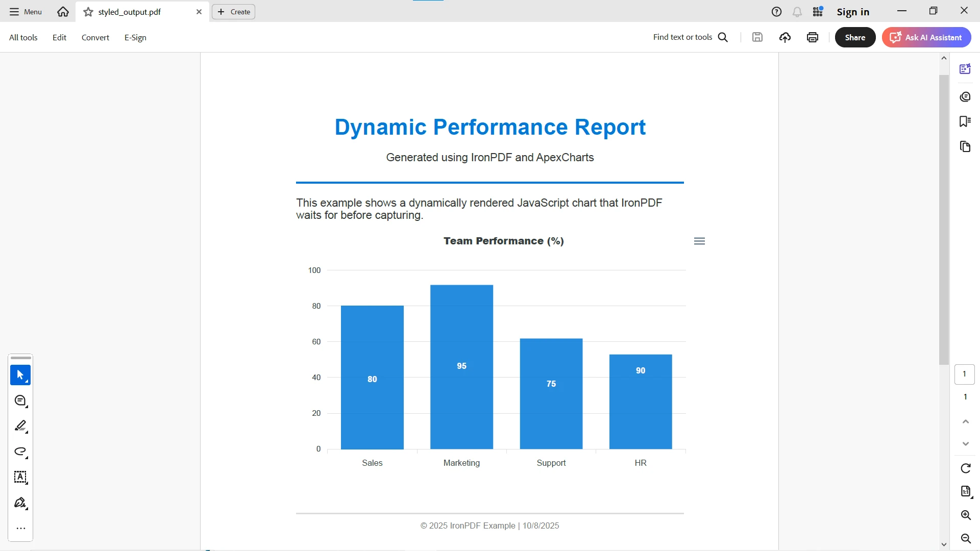Open the bookmarks panel

(x=965, y=121)
